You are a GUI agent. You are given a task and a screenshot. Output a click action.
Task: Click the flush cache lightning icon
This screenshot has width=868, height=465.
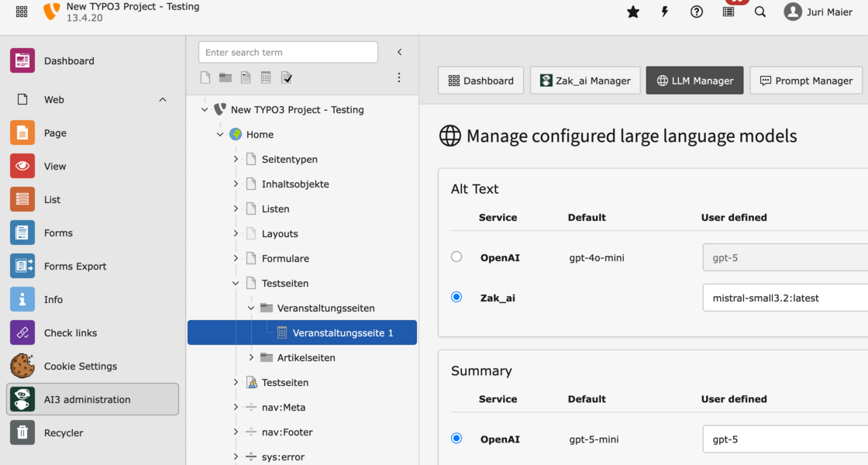(x=664, y=12)
